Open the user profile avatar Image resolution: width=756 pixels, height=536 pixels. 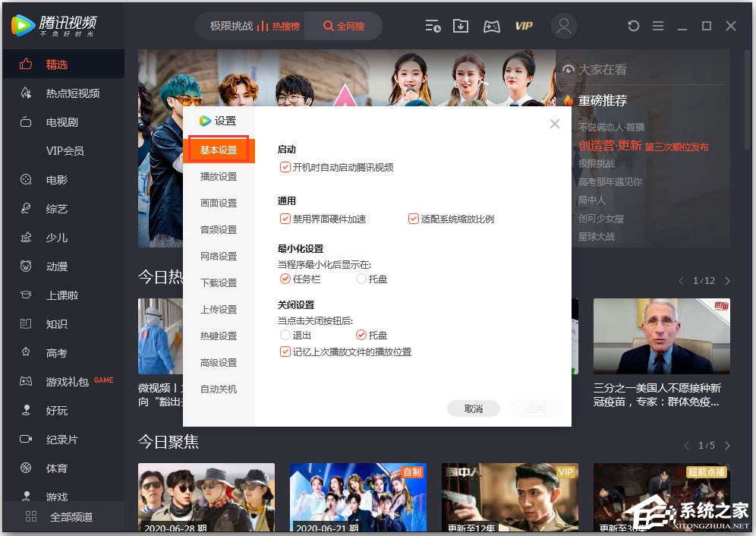click(564, 25)
